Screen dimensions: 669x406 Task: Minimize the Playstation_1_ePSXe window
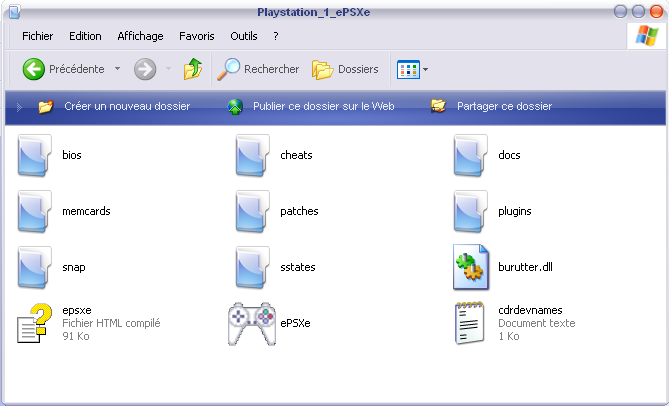coord(620,12)
